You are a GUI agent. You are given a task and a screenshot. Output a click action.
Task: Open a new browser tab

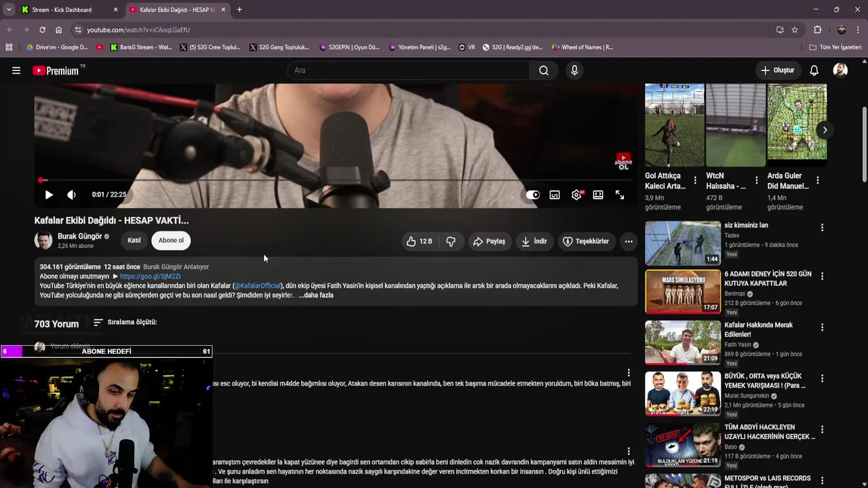[x=239, y=9]
